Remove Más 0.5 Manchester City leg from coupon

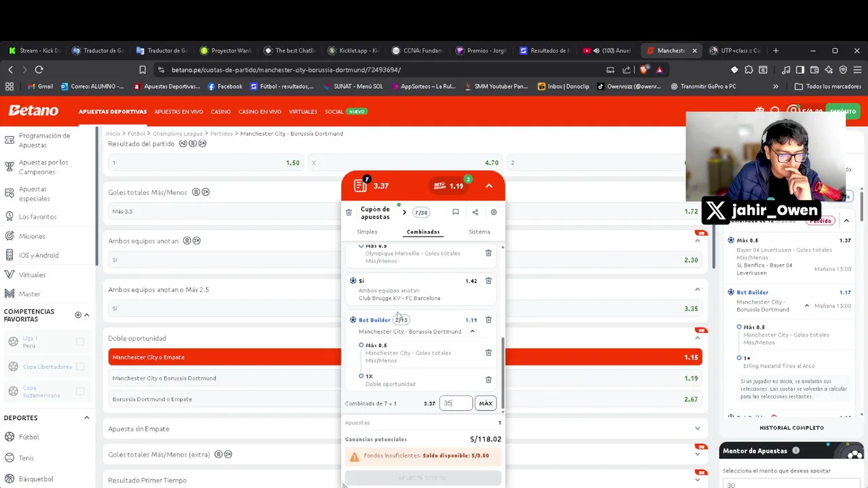click(x=488, y=352)
